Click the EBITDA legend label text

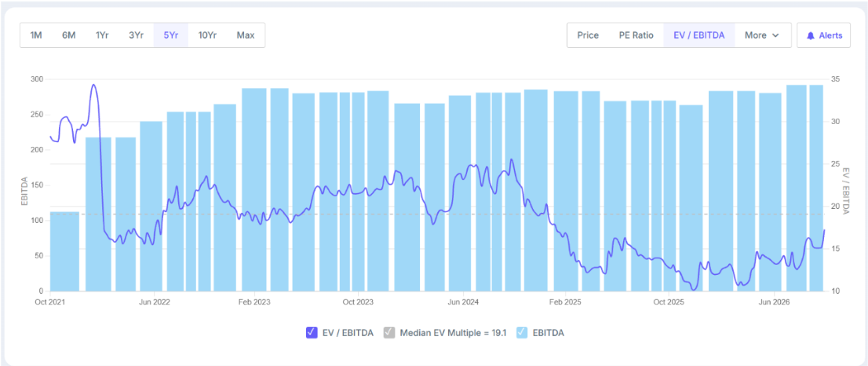coord(549,333)
